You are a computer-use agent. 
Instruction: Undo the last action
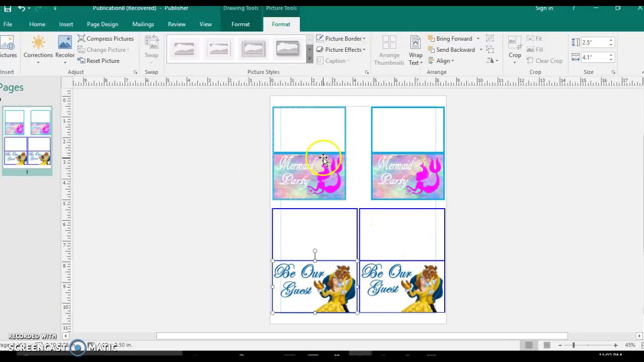coord(22,8)
